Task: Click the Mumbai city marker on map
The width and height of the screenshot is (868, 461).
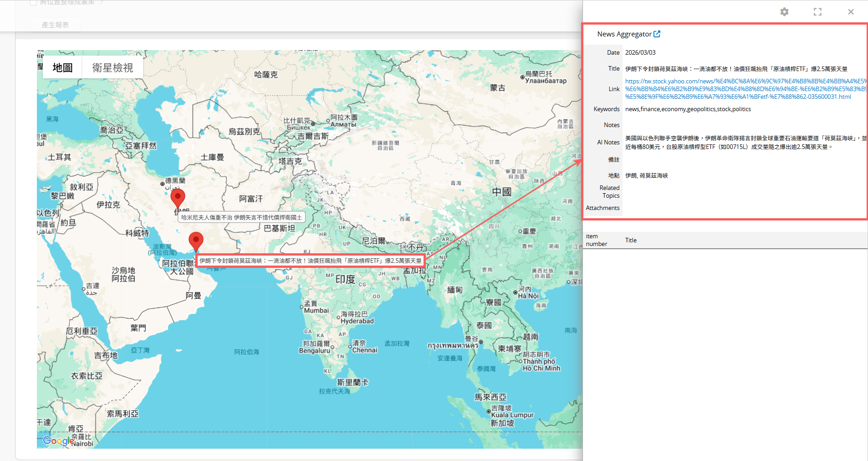Action: click(301, 307)
